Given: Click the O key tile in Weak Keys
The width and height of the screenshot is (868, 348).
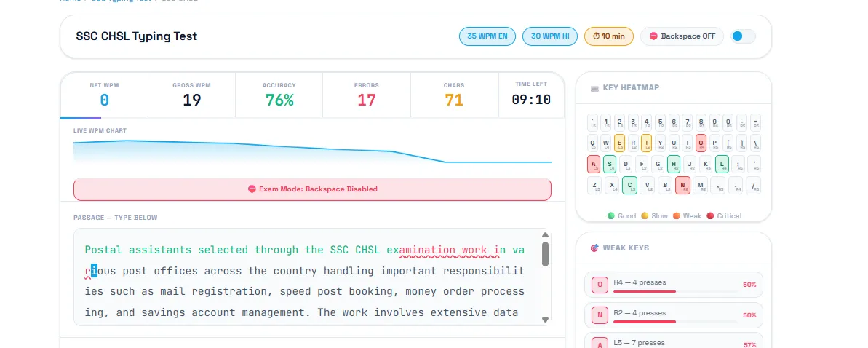Looking at the screenshot, I should (x=600, y=285).
